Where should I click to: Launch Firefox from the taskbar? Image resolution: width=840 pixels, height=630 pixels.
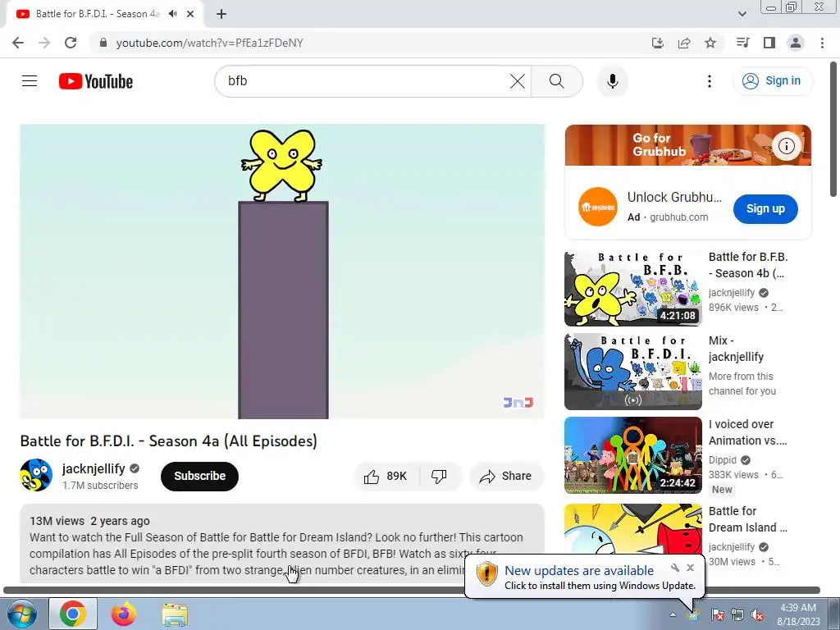[x=124, y=614]
